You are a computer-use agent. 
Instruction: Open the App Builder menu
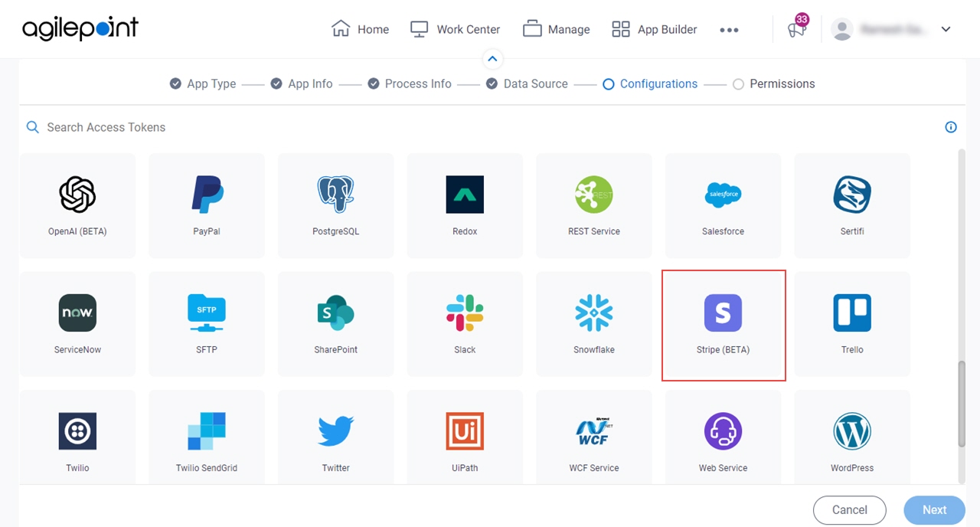[x=655, y=29]
